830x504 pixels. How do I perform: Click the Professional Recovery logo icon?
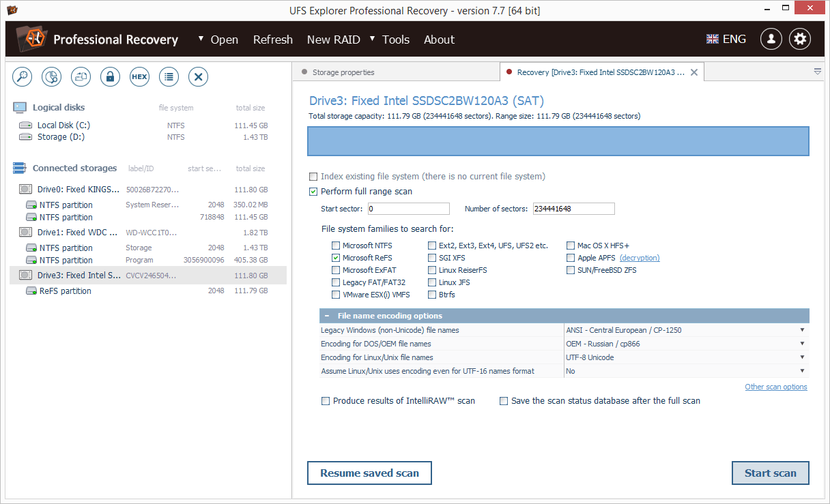pyautogui.click(x=31, y=39)
